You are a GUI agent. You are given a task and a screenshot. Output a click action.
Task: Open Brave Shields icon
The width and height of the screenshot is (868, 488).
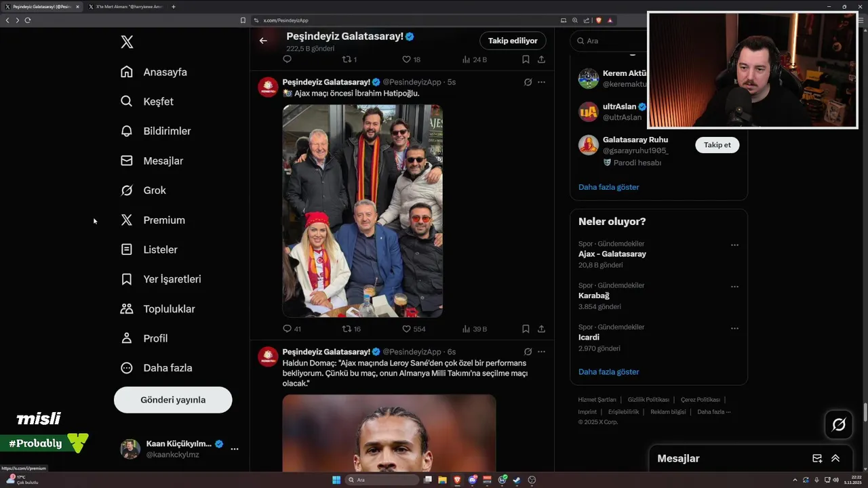[x=598, y=20]
